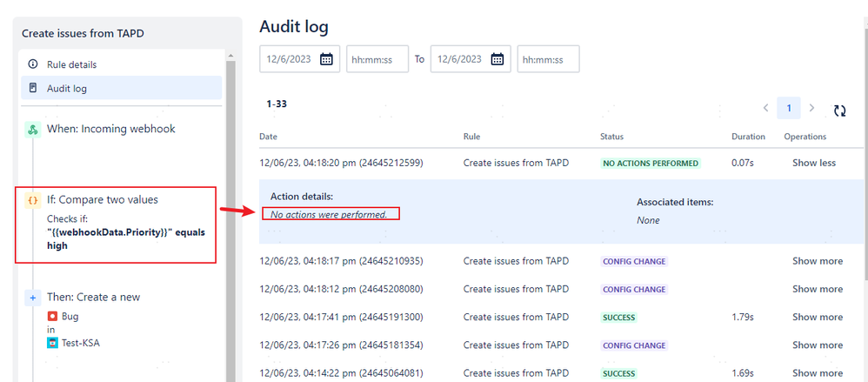Click the Operations column header

pyautogui.click(x=805, y=137)
